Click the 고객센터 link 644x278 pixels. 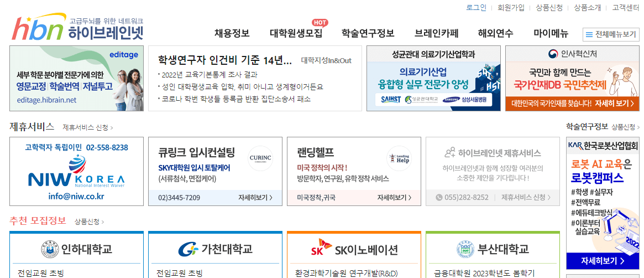pos(626,7)
